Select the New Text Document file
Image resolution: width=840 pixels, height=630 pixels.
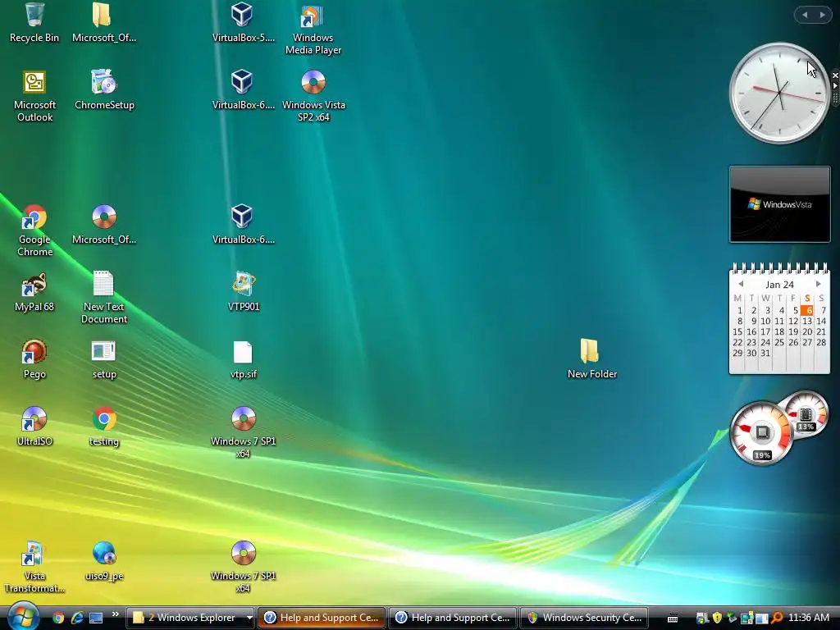[x=104, y=298]
